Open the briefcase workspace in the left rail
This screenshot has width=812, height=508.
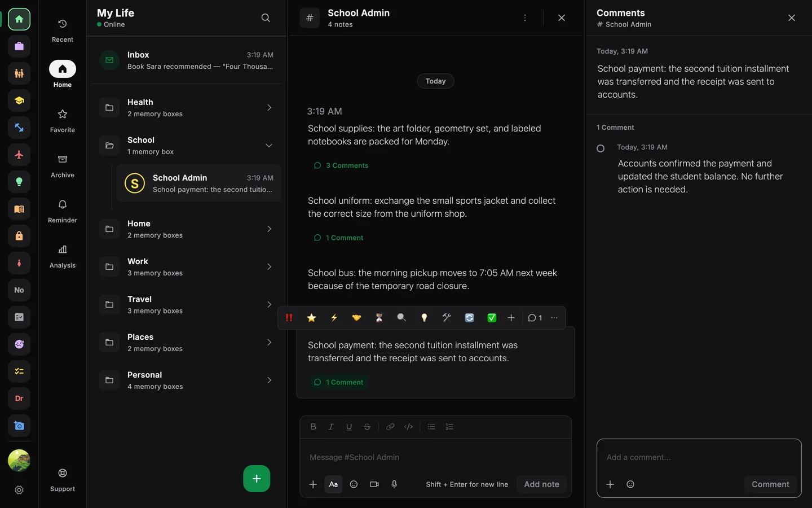click(x=19, y=46)
